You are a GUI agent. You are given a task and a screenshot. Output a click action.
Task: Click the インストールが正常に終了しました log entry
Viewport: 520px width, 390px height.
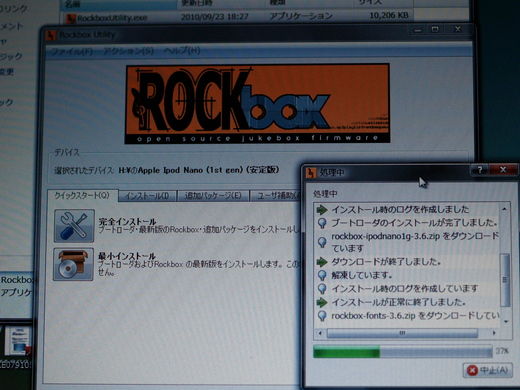pos(399,302)
